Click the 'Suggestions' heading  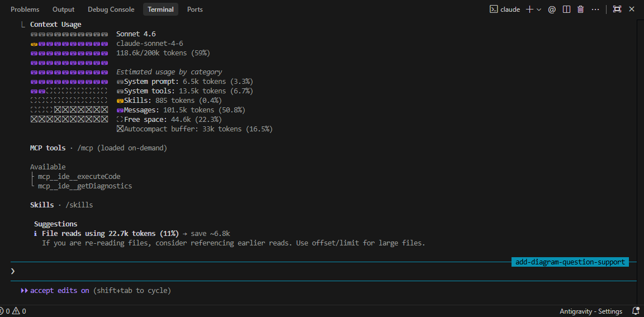pos(55,224)
